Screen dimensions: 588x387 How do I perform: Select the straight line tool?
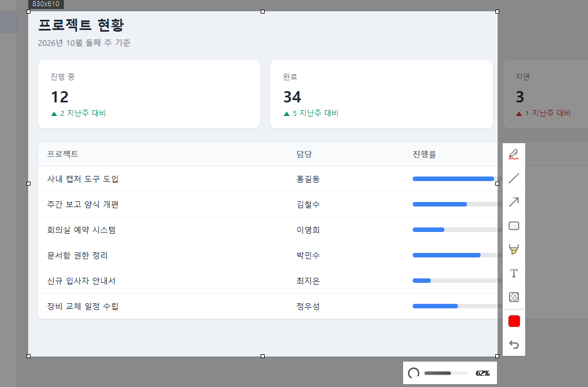coord(514,178)
